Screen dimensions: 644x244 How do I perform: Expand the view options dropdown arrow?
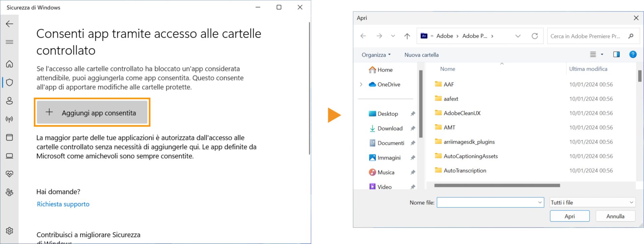[x=602, y=54]
